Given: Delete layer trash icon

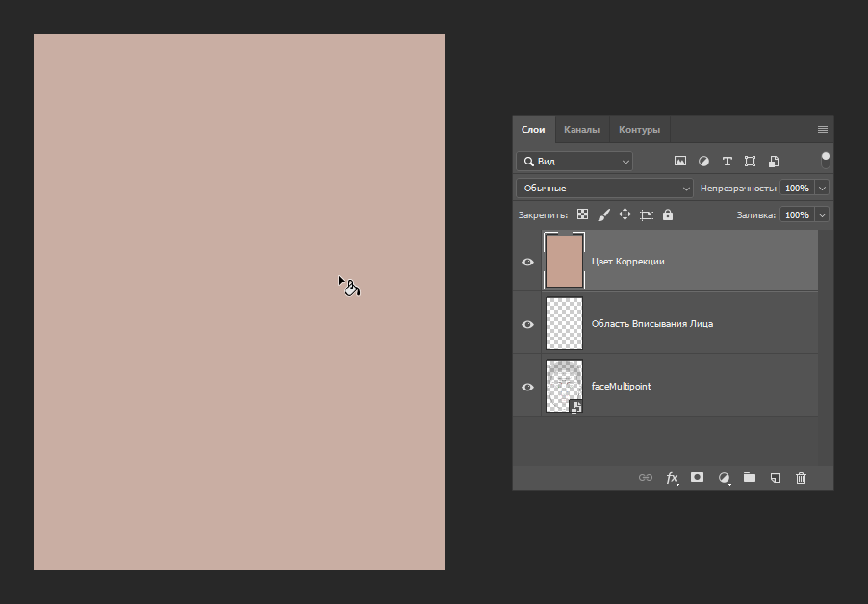Looking at the screenshot, I should tap(801, 478).
